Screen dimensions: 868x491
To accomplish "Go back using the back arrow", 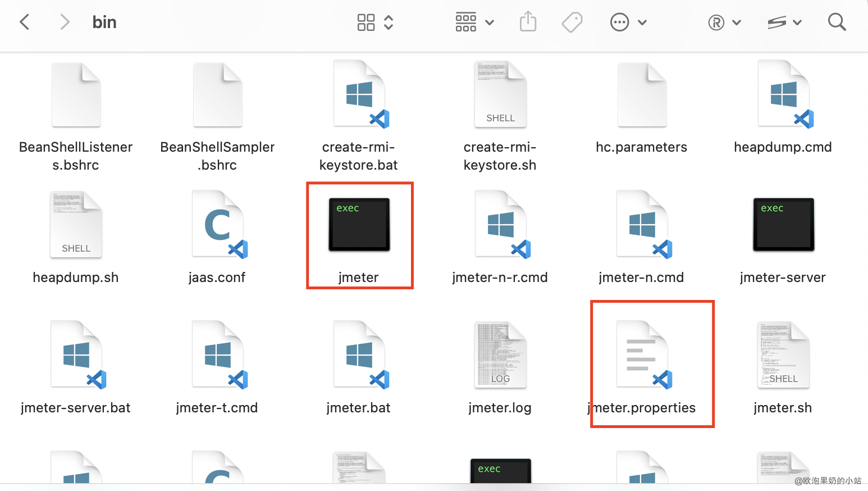I will 24,22.
